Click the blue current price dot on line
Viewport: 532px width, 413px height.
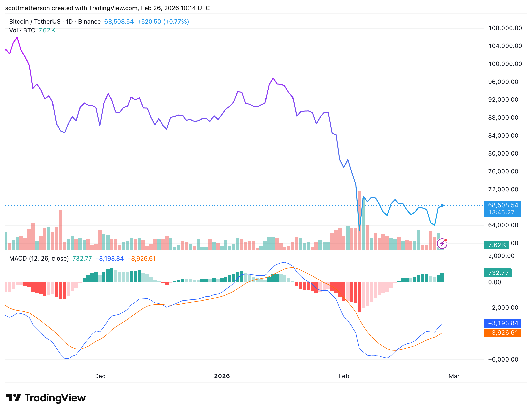[x=442, y=205]
